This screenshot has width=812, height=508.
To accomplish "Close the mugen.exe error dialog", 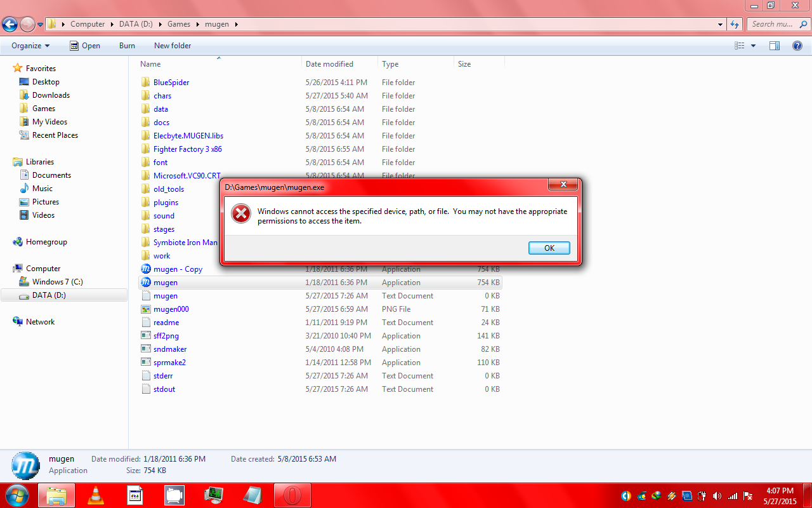I will pyautogui.click(x=563, y=185).
